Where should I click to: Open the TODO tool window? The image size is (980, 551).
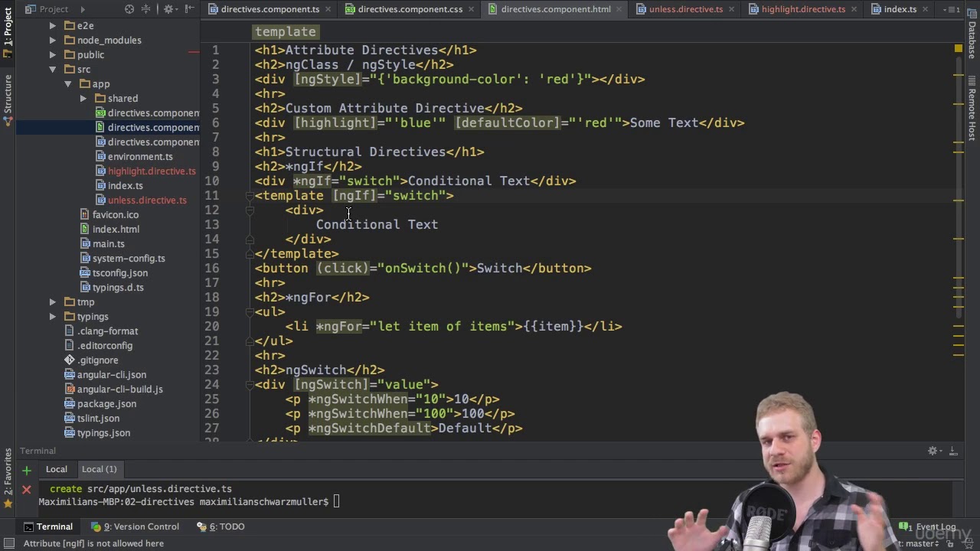coord(220,527)
